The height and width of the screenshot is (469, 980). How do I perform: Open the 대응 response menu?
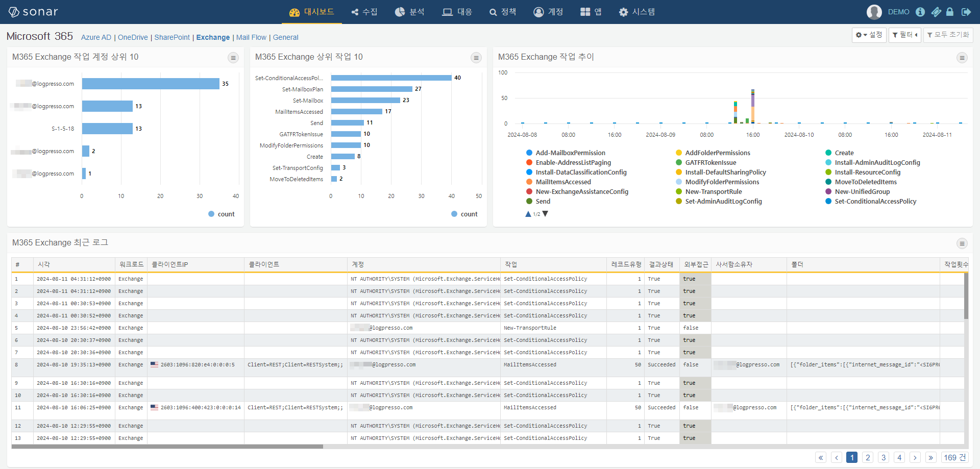457,12
